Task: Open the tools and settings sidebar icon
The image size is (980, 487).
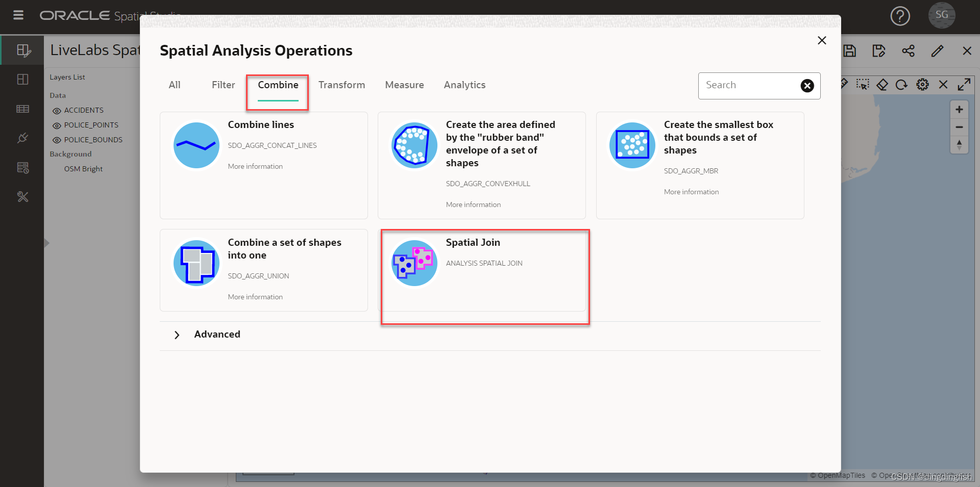Action: (23, 197)
